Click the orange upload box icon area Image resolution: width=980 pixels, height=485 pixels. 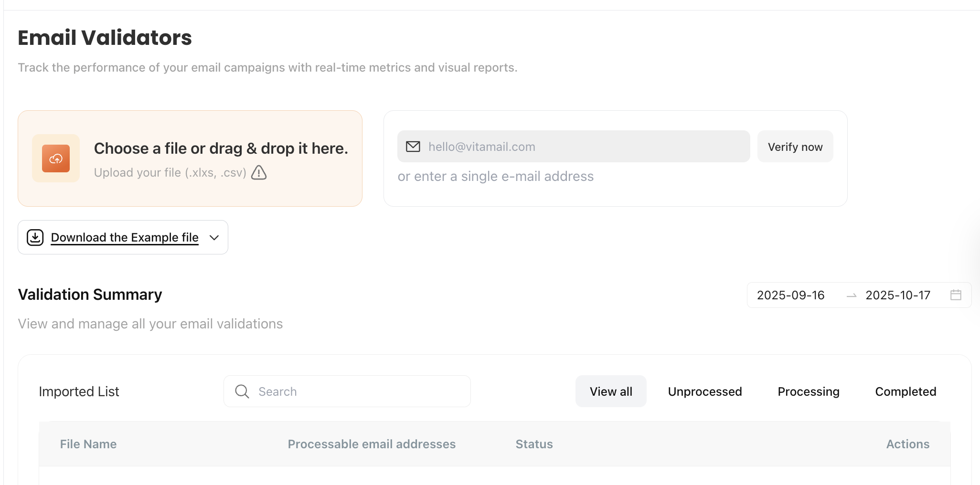click(x=55, y=158)
